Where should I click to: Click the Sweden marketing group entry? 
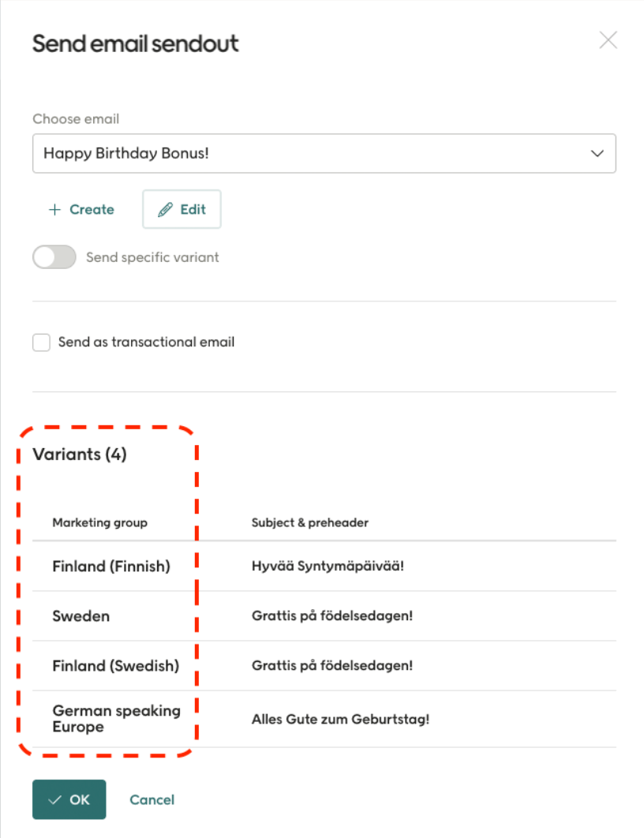click(80, 615)
